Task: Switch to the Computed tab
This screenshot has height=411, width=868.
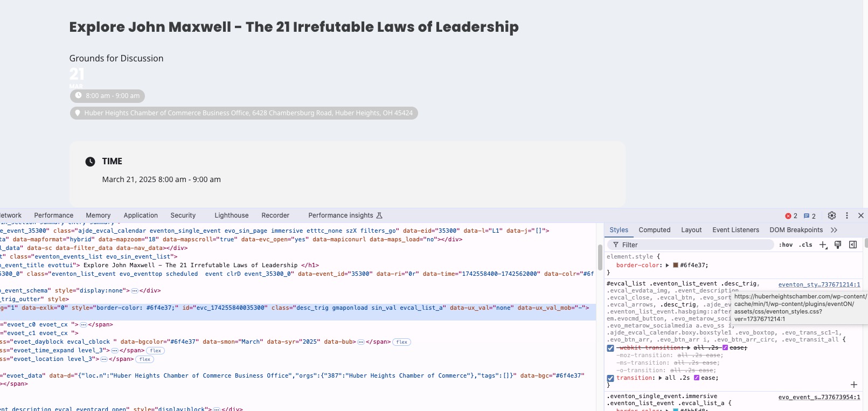Action: 655,230
